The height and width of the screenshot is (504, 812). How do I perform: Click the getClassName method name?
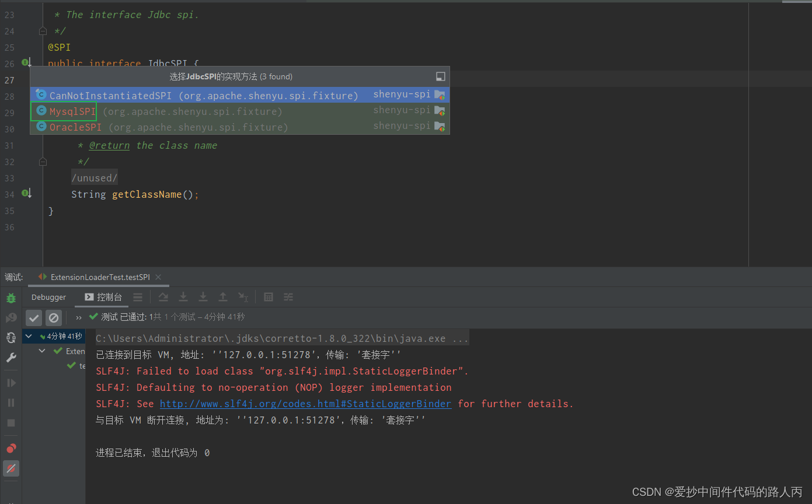coord(147,194)
